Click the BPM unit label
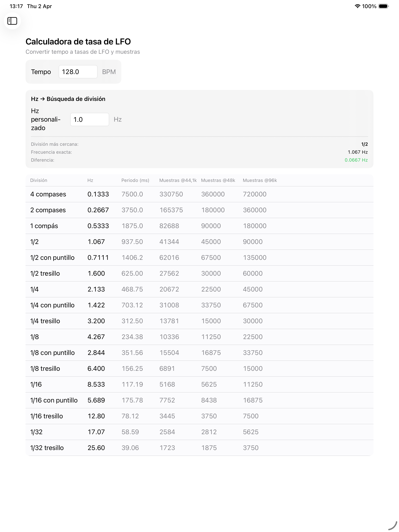399x532 pixels. 109,72
